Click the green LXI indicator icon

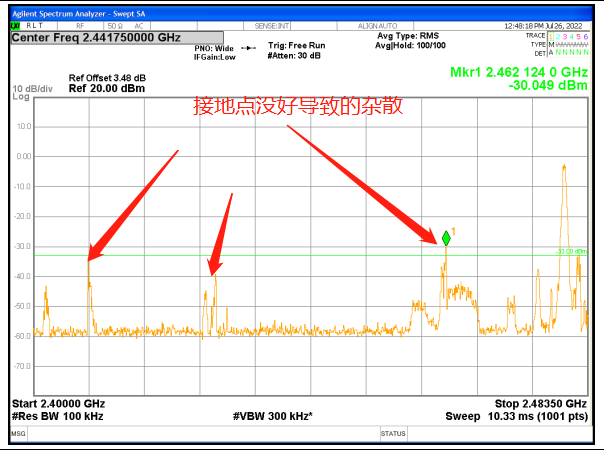click(x=15, y=26)
